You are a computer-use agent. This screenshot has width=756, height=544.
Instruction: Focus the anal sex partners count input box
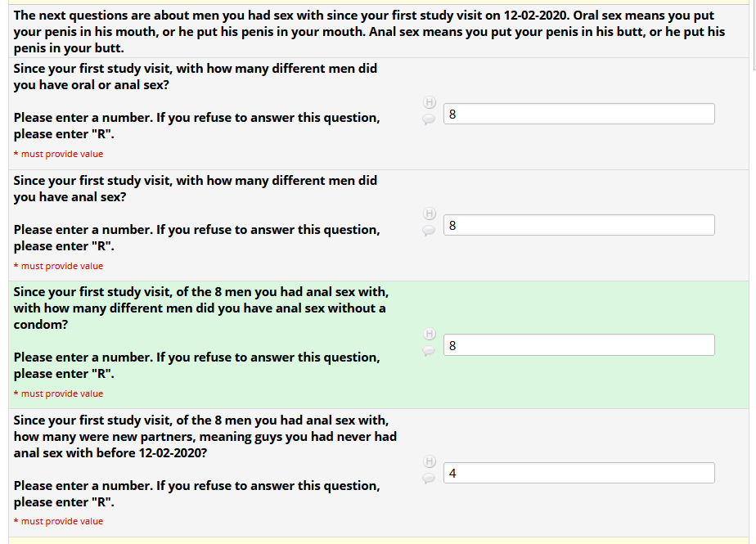click(578, 225)
